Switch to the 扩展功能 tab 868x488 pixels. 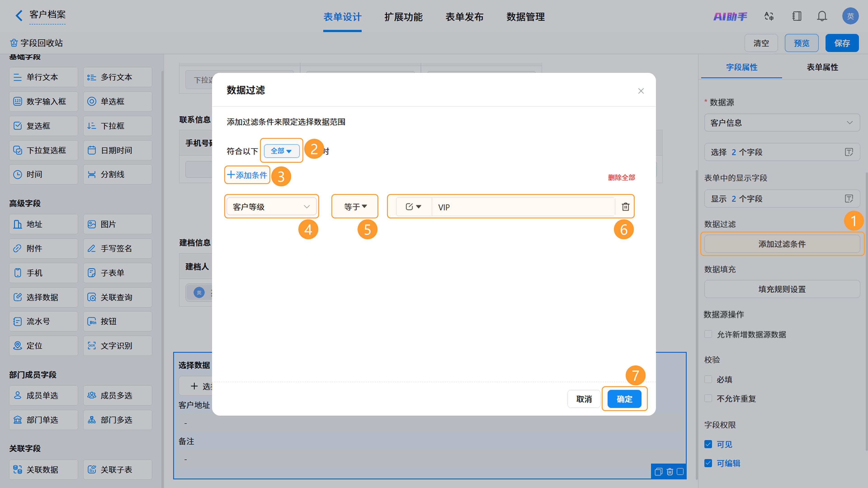point(403,17)
